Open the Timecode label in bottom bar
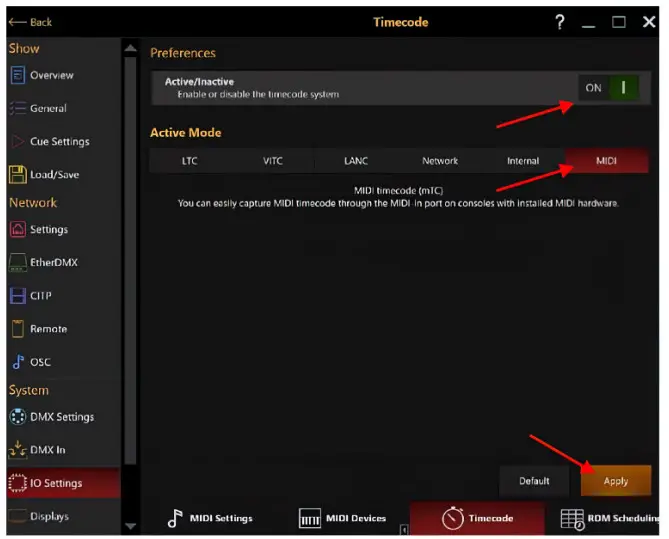This screenshot has height=539, width=669. [491, 518]
